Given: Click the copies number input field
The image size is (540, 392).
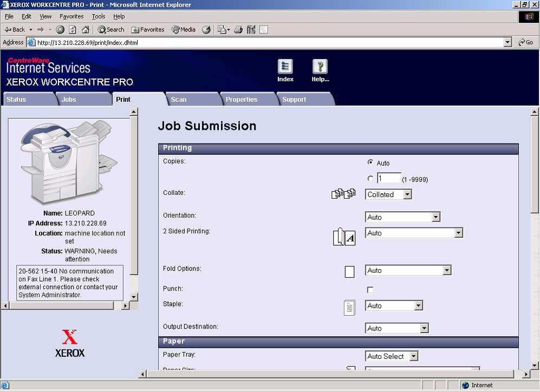Looking at the screenshot, I should coord(389,178).
